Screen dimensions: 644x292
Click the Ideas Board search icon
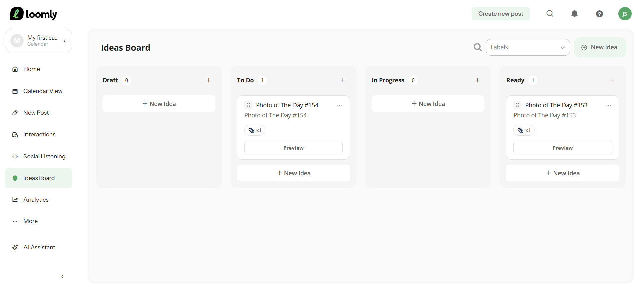[x=478, y=47]
